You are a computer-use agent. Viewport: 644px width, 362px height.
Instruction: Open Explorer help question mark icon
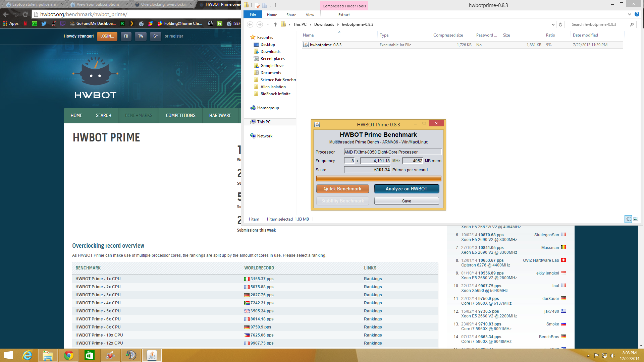click(x=637, y=14)
